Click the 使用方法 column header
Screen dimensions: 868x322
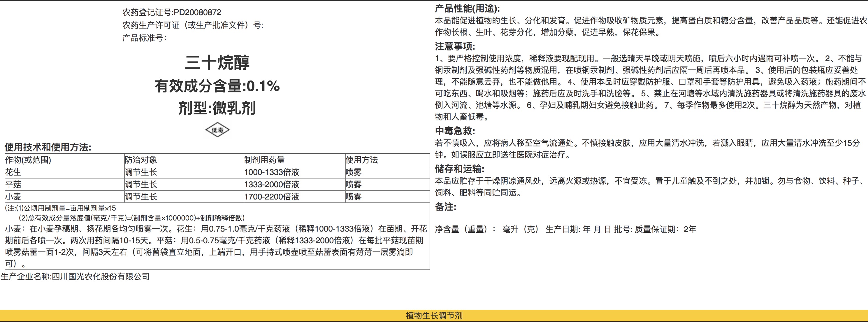(x=361, y=160)
